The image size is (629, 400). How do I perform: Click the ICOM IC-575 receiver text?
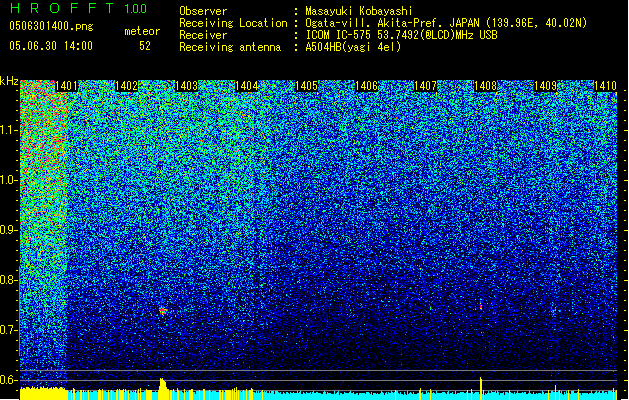click(x=401, y=35)
